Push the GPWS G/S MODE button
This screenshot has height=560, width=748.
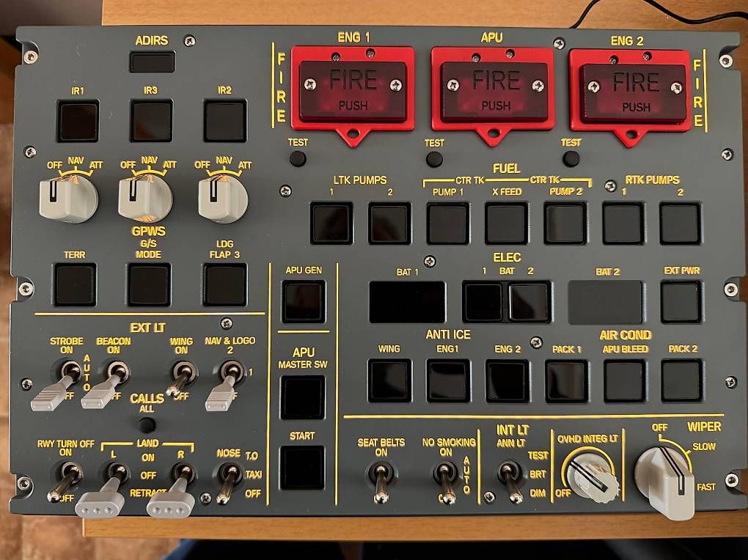click(x=149, y=285)
